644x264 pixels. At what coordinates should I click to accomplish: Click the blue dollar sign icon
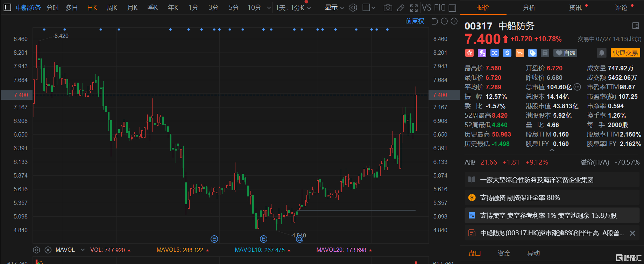507,53
